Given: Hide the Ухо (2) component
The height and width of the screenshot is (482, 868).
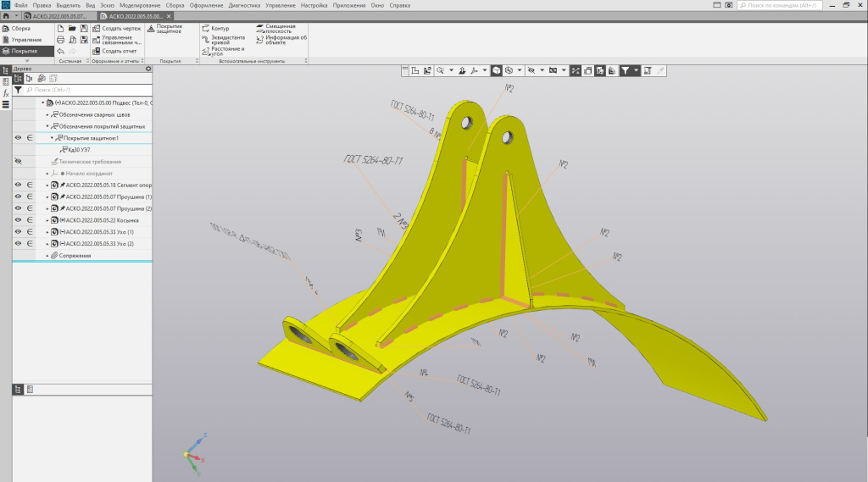Looking at the screenshot, I should click(x=19, y=243).
